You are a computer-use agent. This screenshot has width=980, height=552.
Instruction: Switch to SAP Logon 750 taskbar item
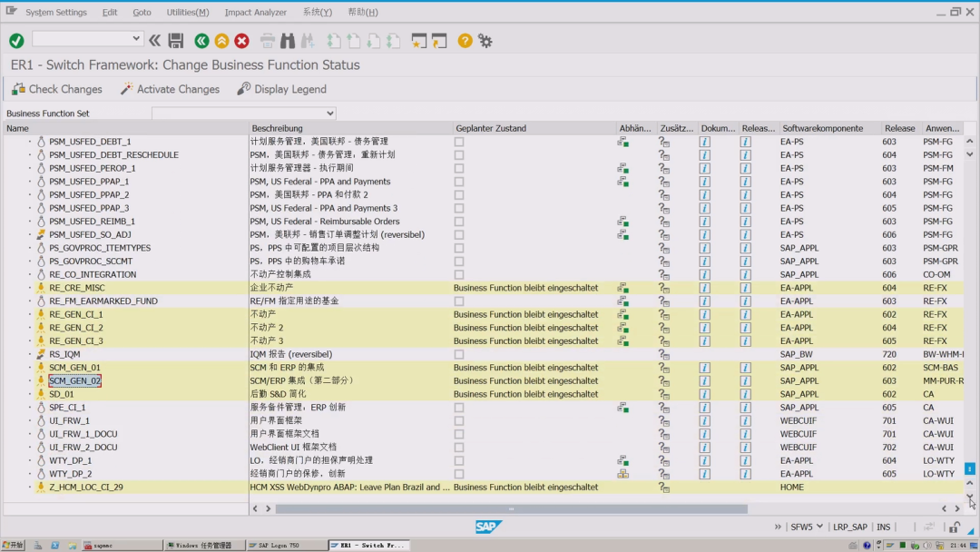pyautogui.click(x=286, y=545)
